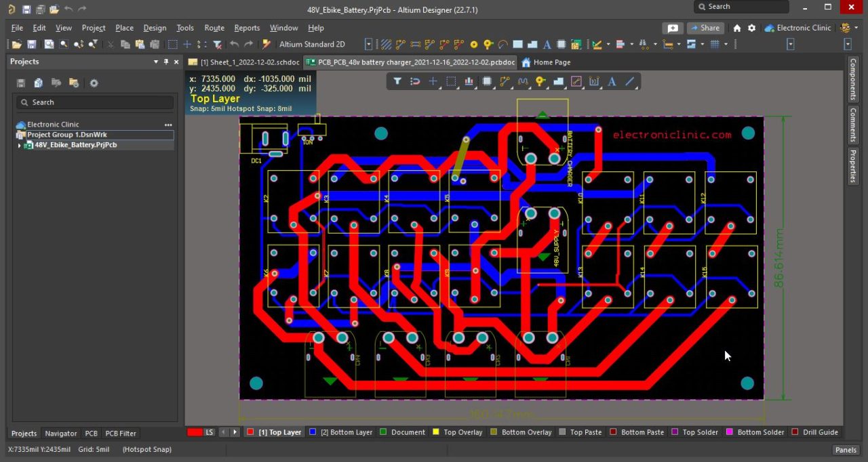This screenshot has height=462, width=868.
Task: Toggle the Bottom Solder layer tab
Action: 755,432
